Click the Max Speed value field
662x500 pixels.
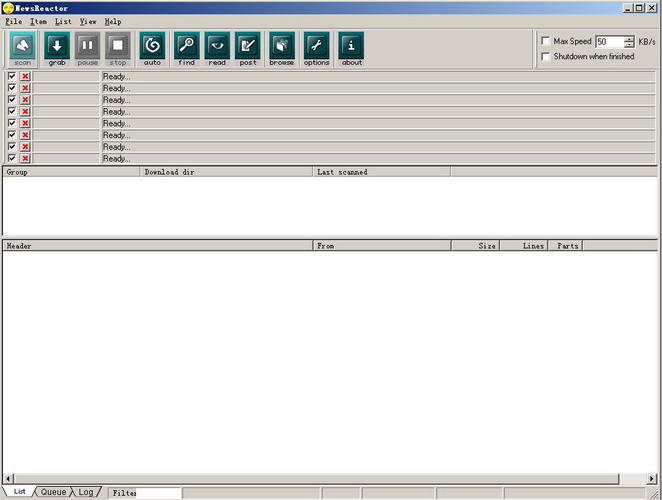pyautogui.click(x=610, y=42)
